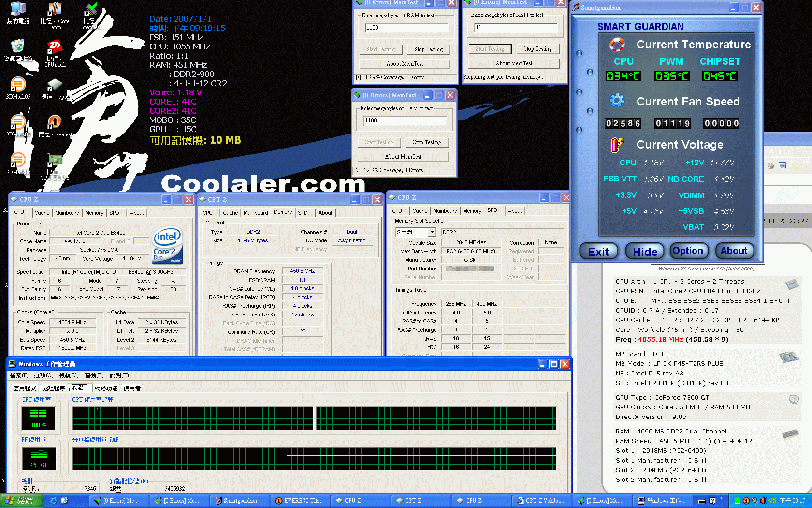
Task: Click Freq 4055.18 MHz text in validator
Action: 672,339
